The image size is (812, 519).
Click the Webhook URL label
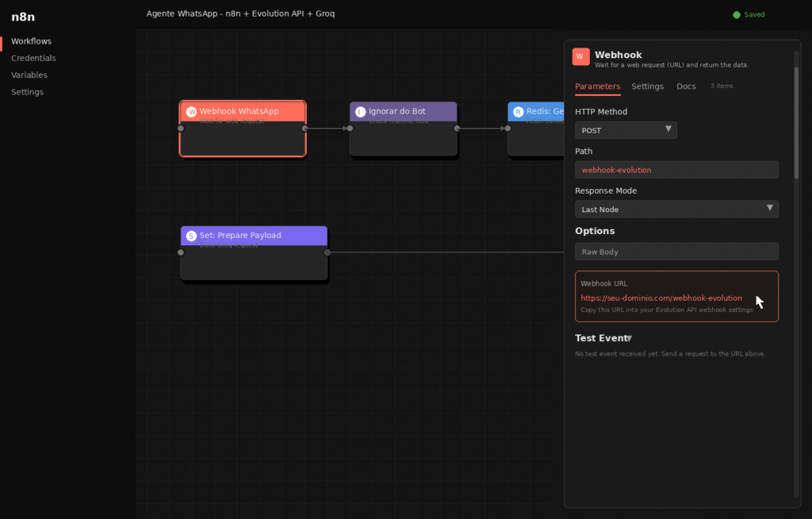click(603, 283)
